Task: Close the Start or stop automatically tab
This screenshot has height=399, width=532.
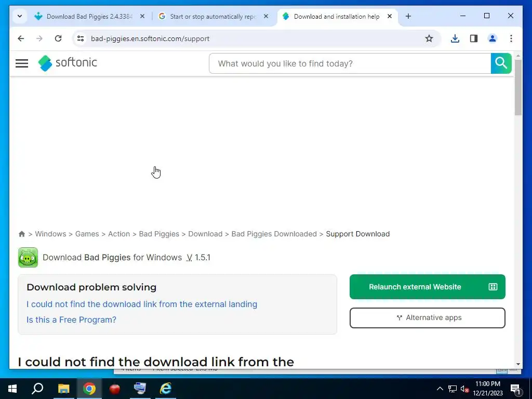Action: [266, 16]
